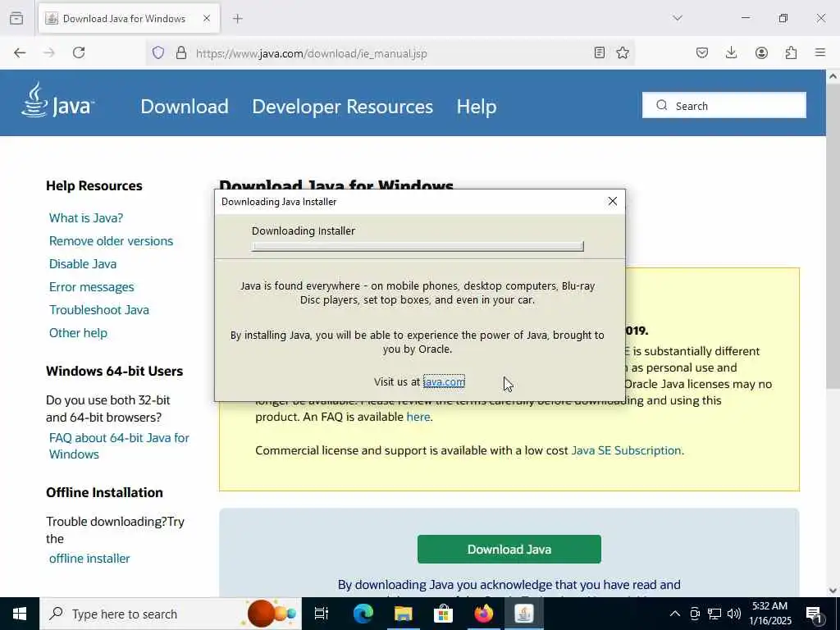Click the Java logo
The image size is (840, 630).
click(x=58, y=100)
